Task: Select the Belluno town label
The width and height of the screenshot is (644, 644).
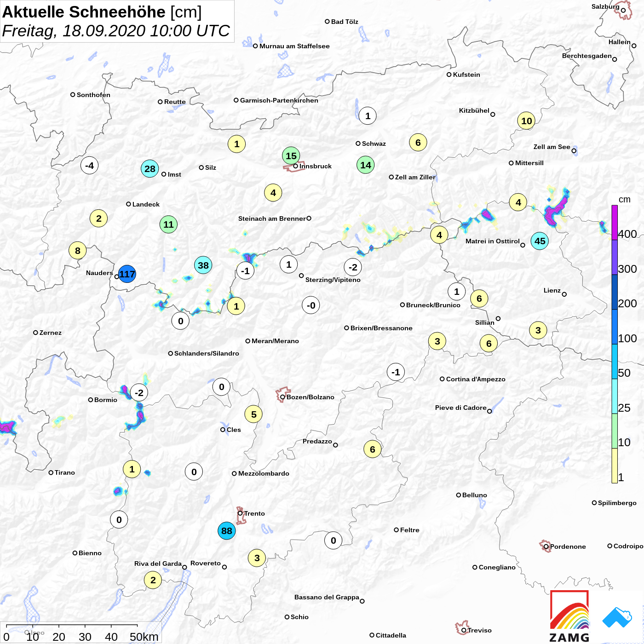Action: coord(475,495)
